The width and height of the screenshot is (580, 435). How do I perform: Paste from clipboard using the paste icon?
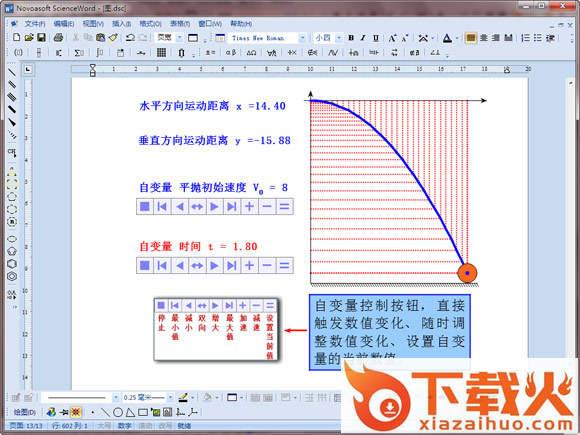point(100,37)
